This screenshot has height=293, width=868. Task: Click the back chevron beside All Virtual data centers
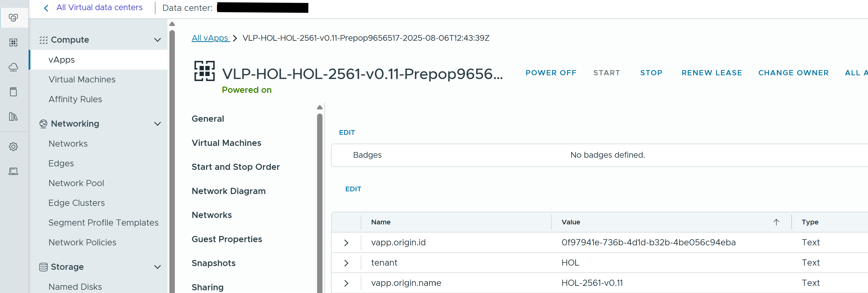46,8
